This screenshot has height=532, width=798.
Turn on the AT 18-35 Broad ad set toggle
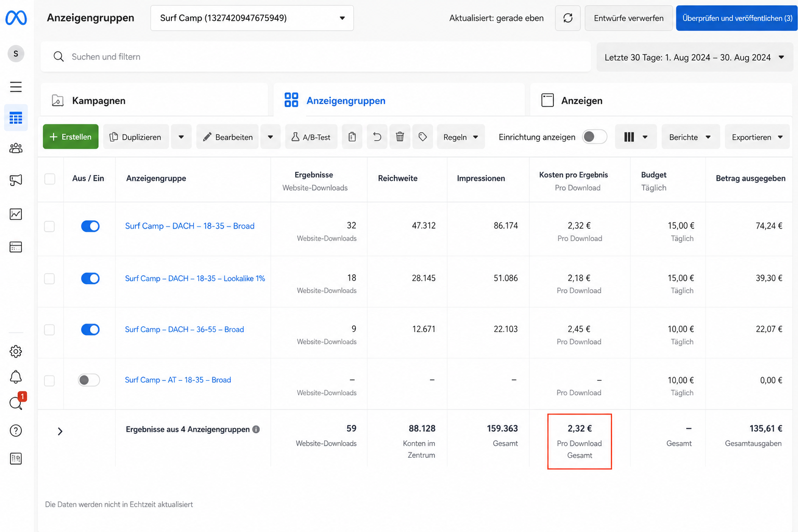point(89,380)
